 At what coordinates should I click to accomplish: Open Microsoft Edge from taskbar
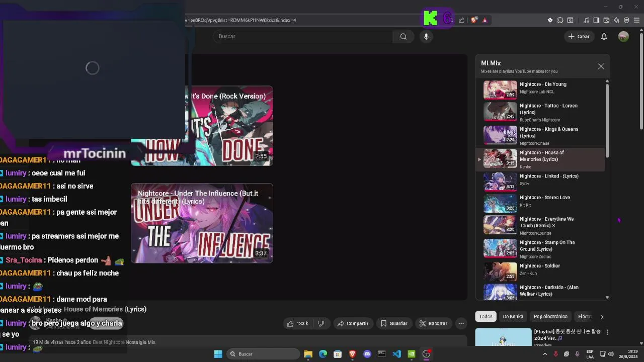pyautogui.click(x=323, y=354)
